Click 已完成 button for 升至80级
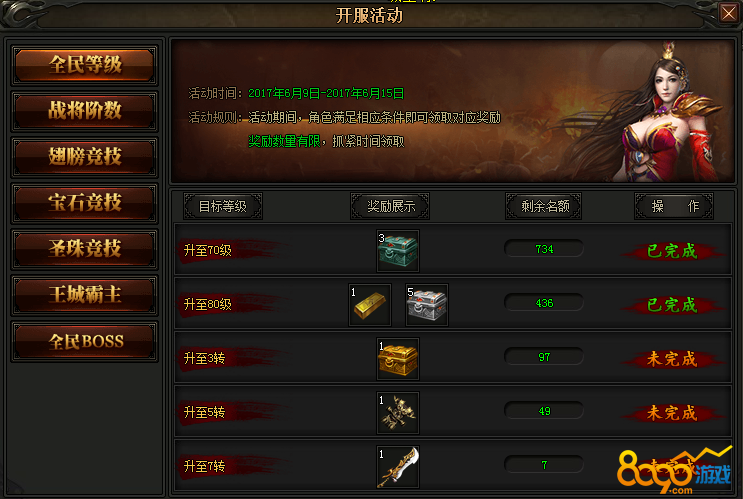The width and height of the screenshot is (743, 499). tap(672, 305)
